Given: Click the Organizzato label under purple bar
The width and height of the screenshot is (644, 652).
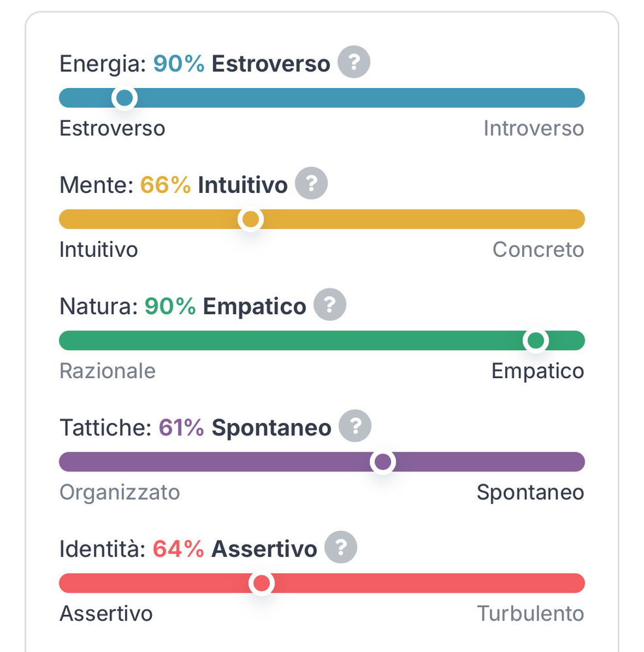Looking at the screenshot, I should (120, 493).
